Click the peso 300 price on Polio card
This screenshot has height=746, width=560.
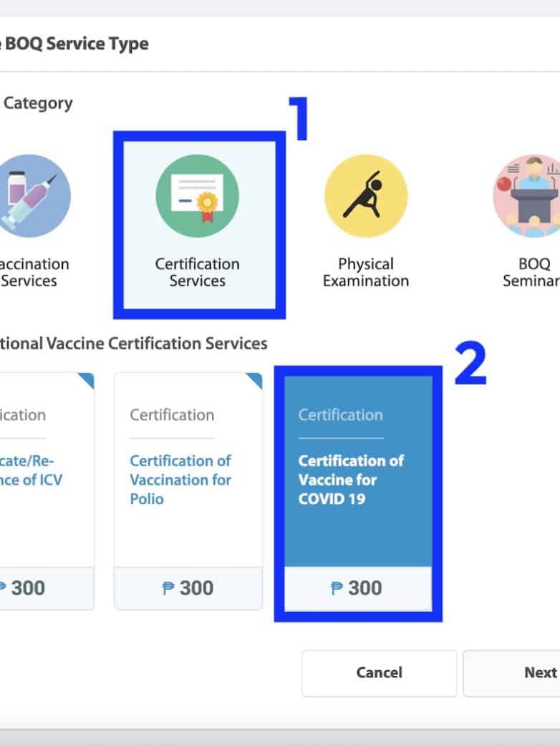coord(188,588)
